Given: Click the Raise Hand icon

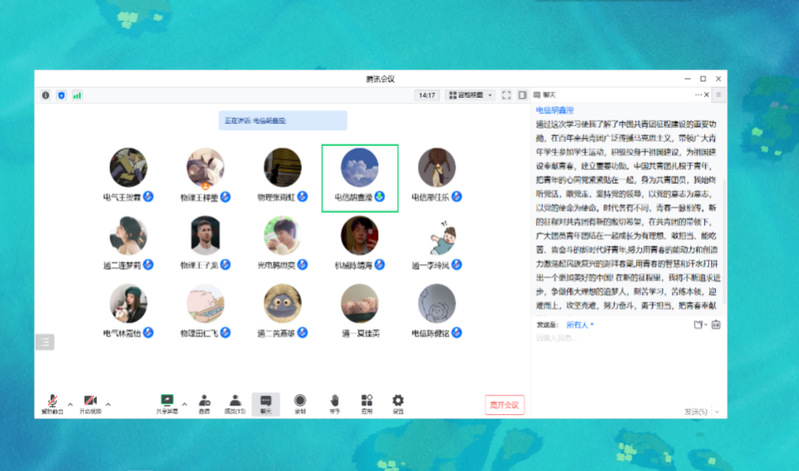Looking at the screenshot, I should 334,400.
